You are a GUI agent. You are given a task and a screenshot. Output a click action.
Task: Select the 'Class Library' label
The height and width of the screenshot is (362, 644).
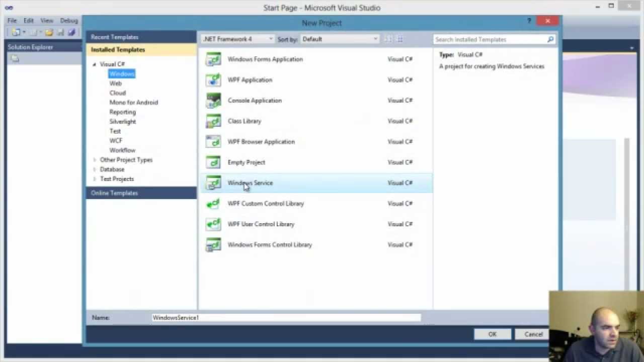pyautogui.click(x=245, y=121)
